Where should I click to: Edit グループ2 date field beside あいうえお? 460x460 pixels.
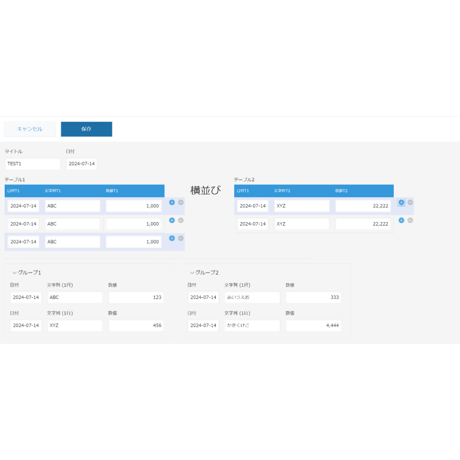coord(203,297)
